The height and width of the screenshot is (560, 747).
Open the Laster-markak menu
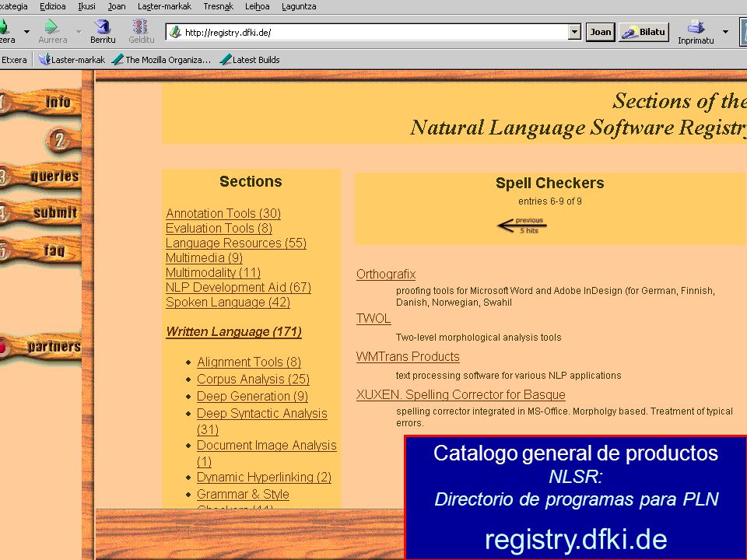point(164,6)
